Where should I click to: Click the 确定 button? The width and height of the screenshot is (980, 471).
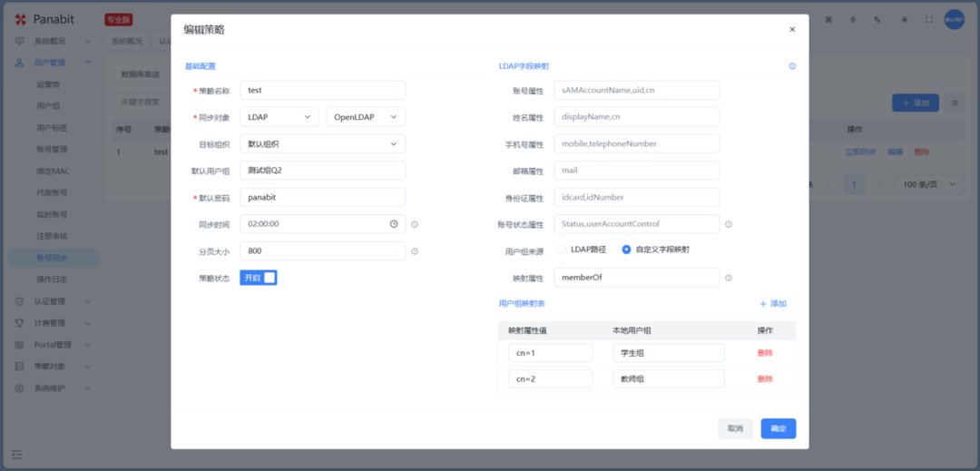[779, 428]
